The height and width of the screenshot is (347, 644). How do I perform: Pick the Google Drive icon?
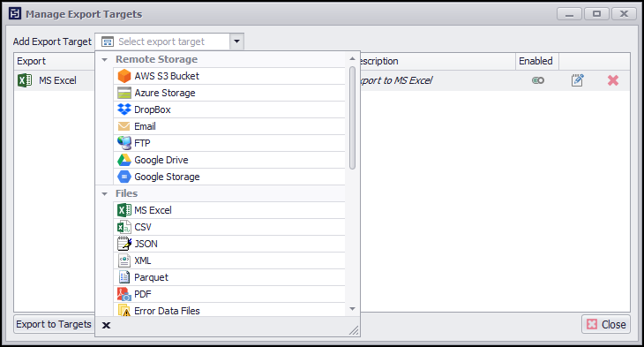tap(124, 160)
